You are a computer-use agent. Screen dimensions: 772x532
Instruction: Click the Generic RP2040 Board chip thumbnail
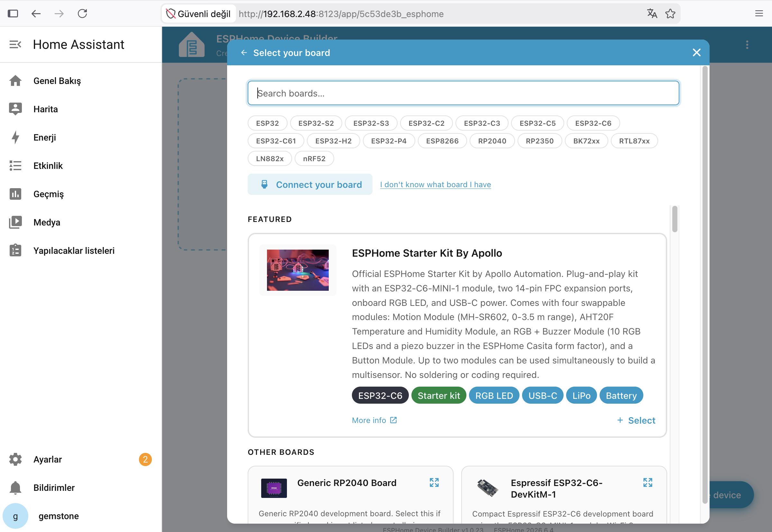point(274,488)
